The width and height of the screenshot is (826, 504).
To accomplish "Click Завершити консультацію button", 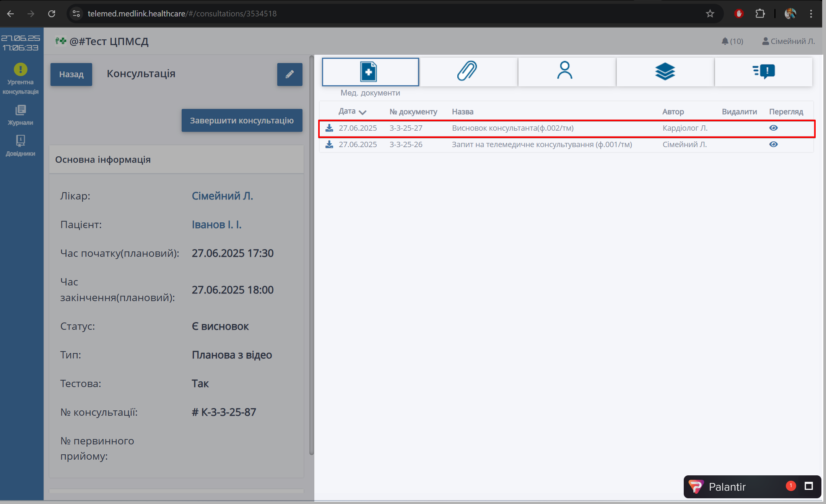I will [242, 120].
